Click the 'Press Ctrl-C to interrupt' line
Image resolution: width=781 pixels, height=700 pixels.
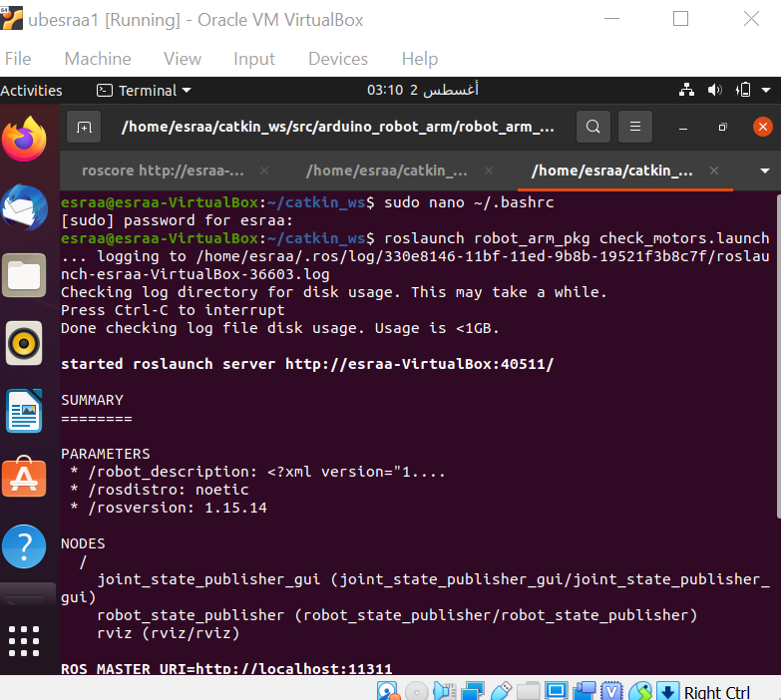tap(173, 310)
